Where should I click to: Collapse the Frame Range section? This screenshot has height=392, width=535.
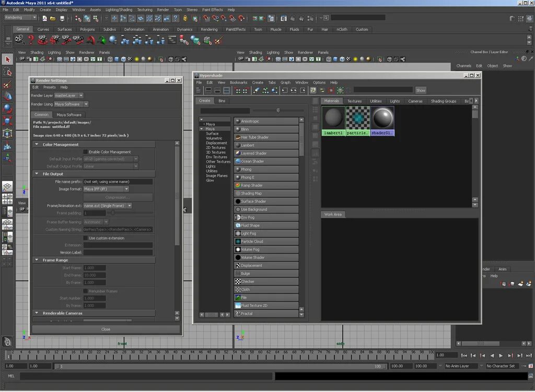pos(37,260)
